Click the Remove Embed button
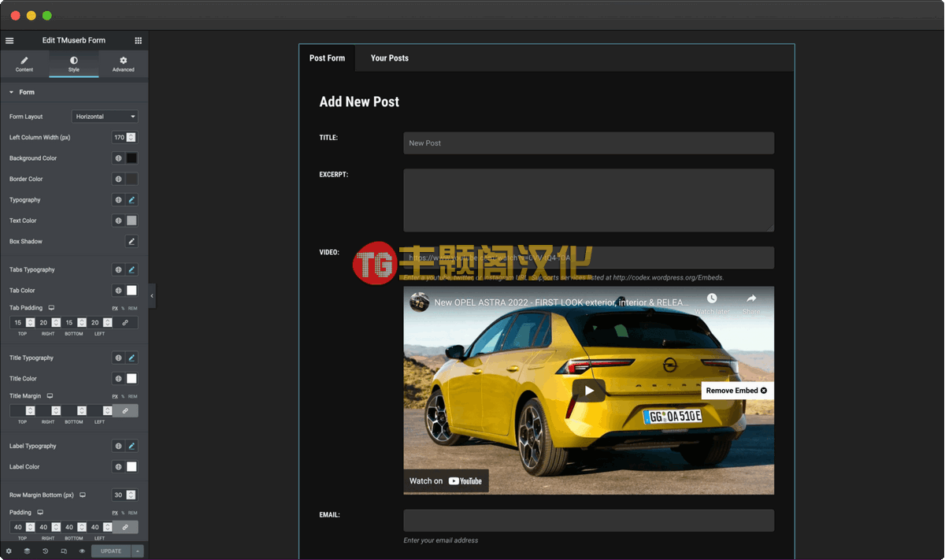Viewport: 945px width, 560px height. [736, 391]
